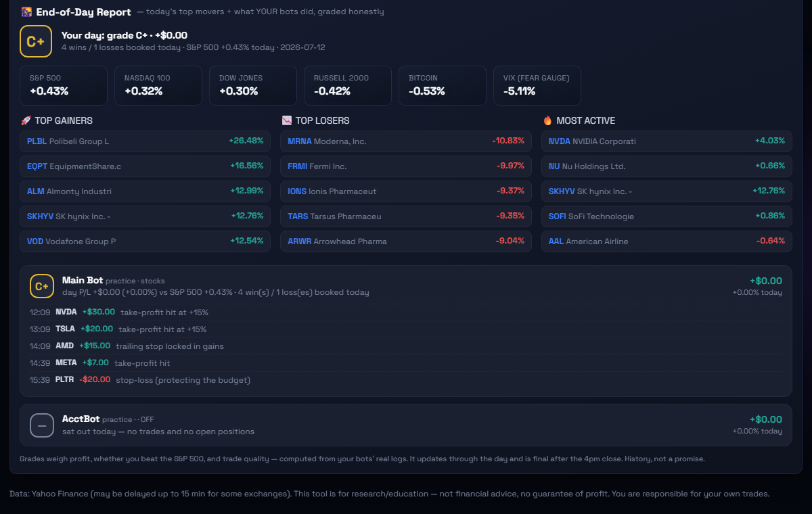Click the Main Bot title text

point(83,280)
